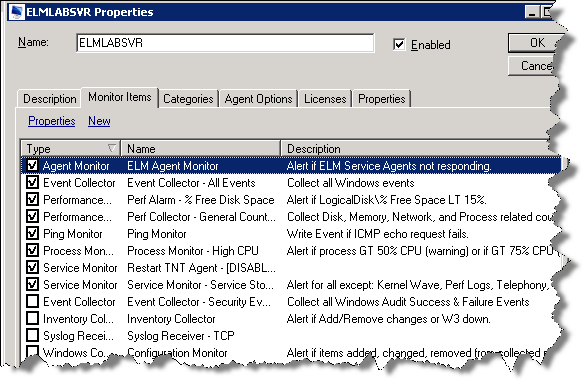Click 'Write Event if ICMP echo request fails.'

click(378, 234)
